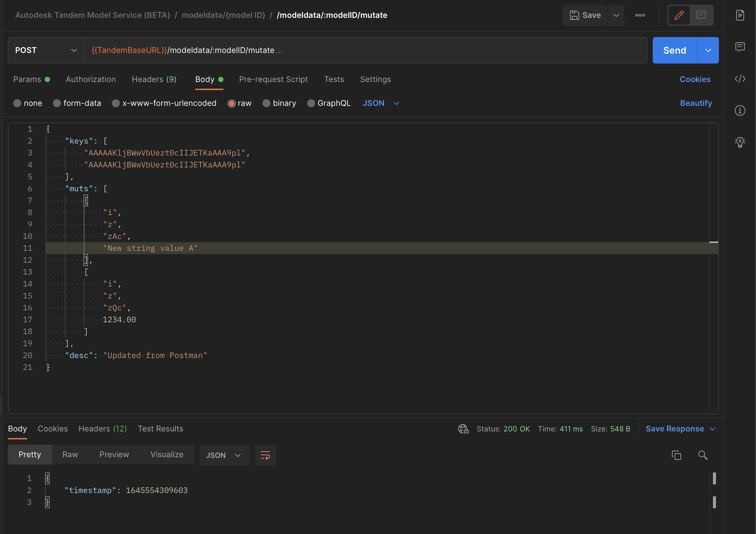This screenshot has height=534, width=756.
Task: Click the "zAc" string in editor
Action: pos(115,237)
